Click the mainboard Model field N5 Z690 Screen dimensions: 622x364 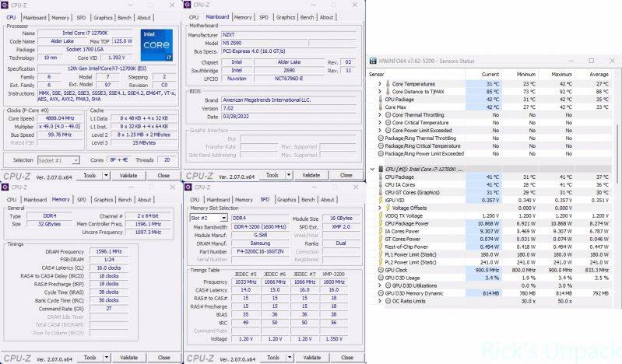click(x=264, y=43)
